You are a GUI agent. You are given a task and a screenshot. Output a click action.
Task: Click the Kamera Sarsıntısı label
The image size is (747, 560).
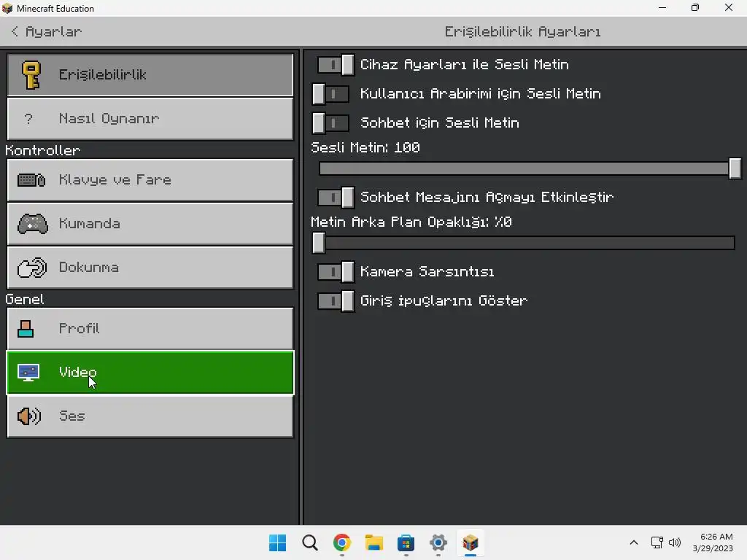[x=427, y=272]
